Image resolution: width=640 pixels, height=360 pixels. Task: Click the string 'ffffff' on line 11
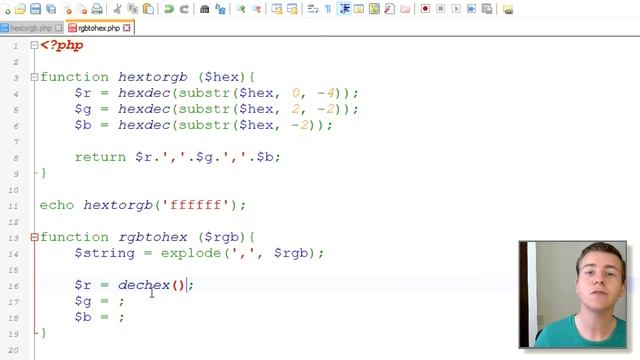(x=196, y=205)
